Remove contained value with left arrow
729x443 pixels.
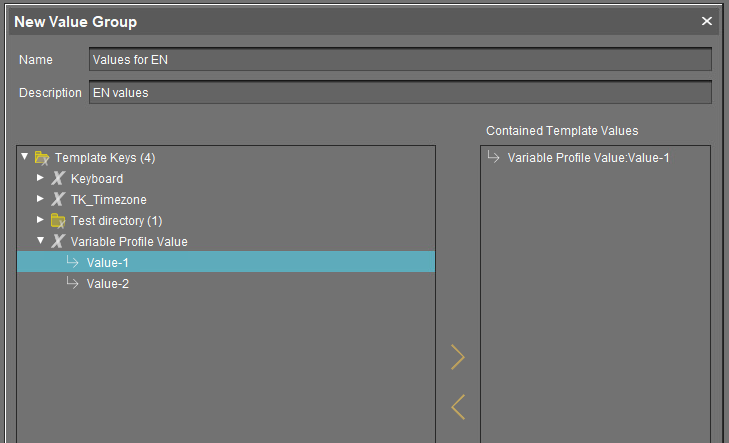pos(458,407)
